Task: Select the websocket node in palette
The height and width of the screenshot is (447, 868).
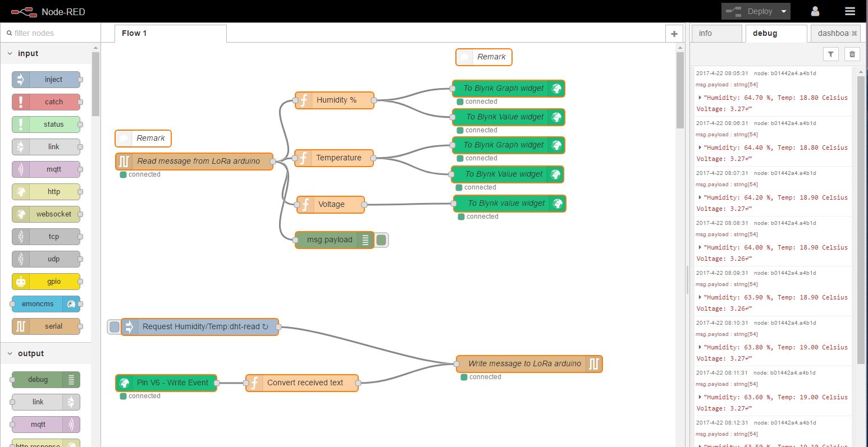Action: click(46, 214)
